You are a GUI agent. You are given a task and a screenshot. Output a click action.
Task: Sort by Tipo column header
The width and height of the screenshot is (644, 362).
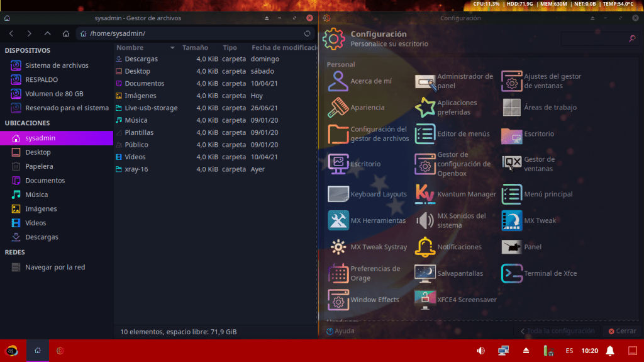point(230,48)
